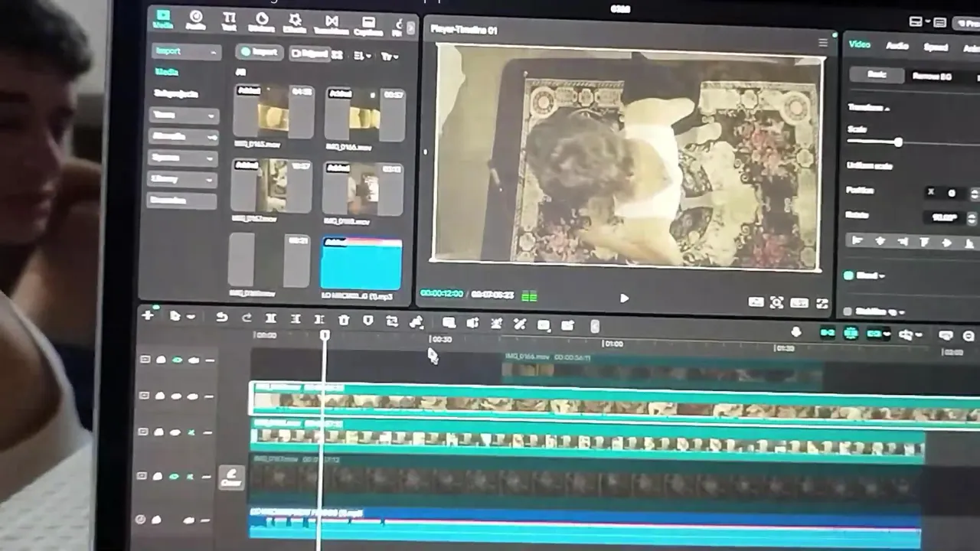Open the Text tab

229,21
